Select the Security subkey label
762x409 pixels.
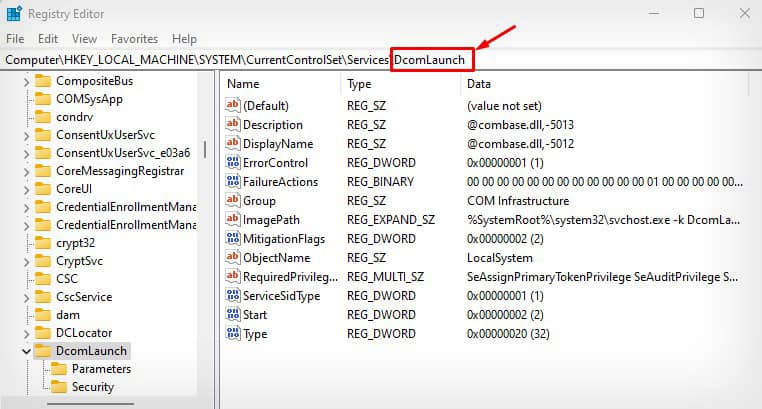point(93,387)
